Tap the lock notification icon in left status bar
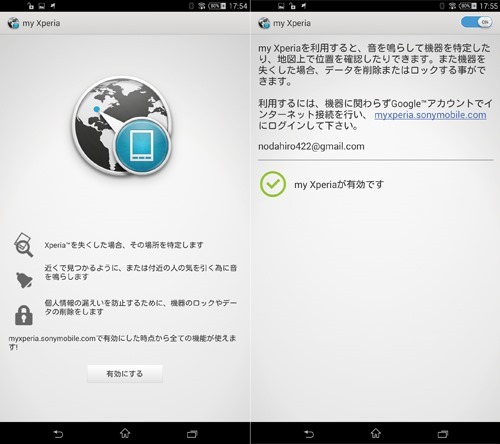This screenshot has height=444, width=500. pyautogui.click(x=30, y=6)
